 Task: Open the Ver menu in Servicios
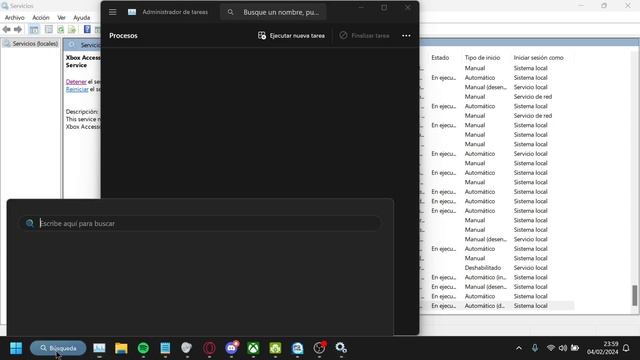click(x=61, y=18)
